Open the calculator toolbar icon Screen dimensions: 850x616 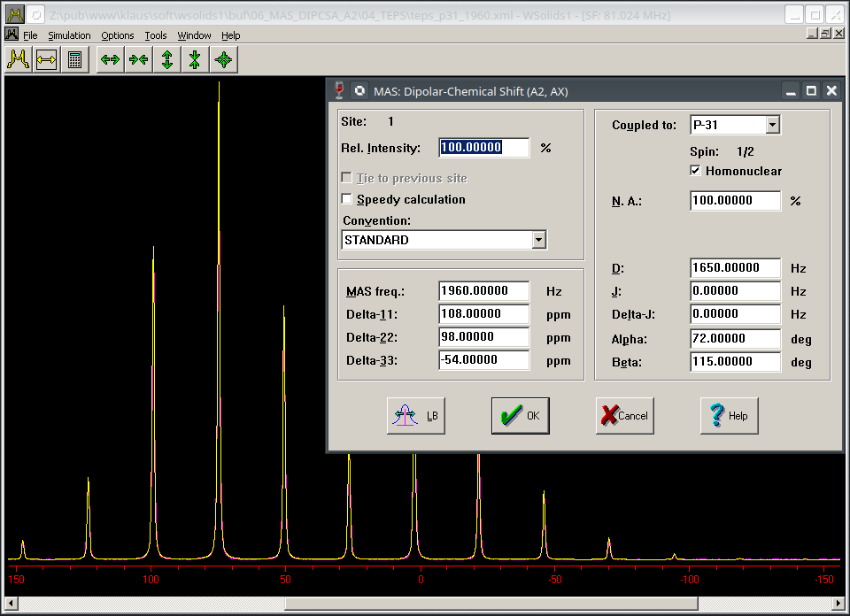pos(76,58)
